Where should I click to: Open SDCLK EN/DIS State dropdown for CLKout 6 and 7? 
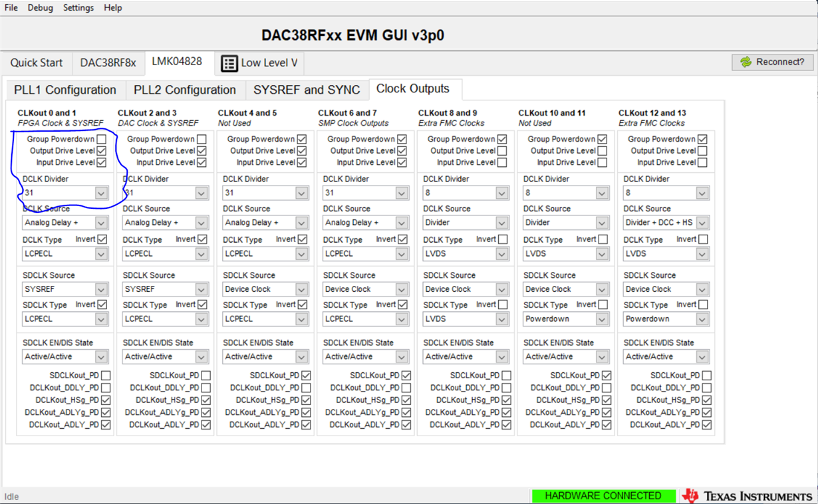pyautogui.click(x=365, y=356)
